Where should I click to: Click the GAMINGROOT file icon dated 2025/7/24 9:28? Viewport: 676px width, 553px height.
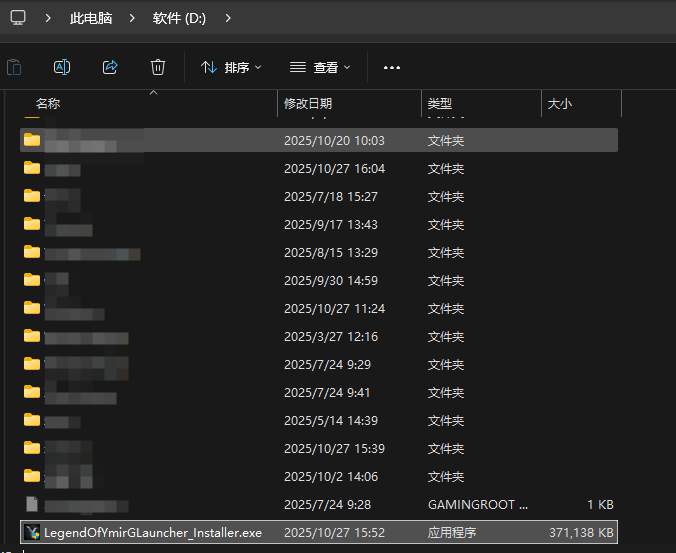32,504
